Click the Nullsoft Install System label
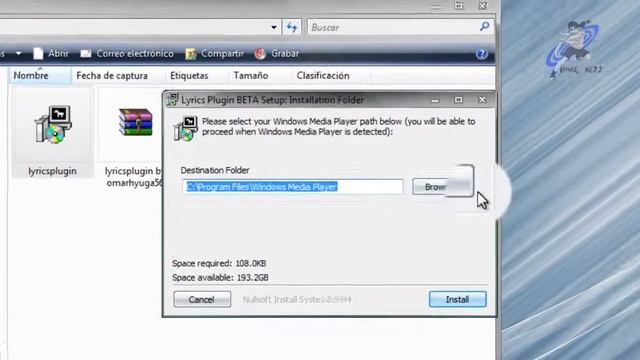Viewport: 640px width, 360px height. (x=297, y=300)
